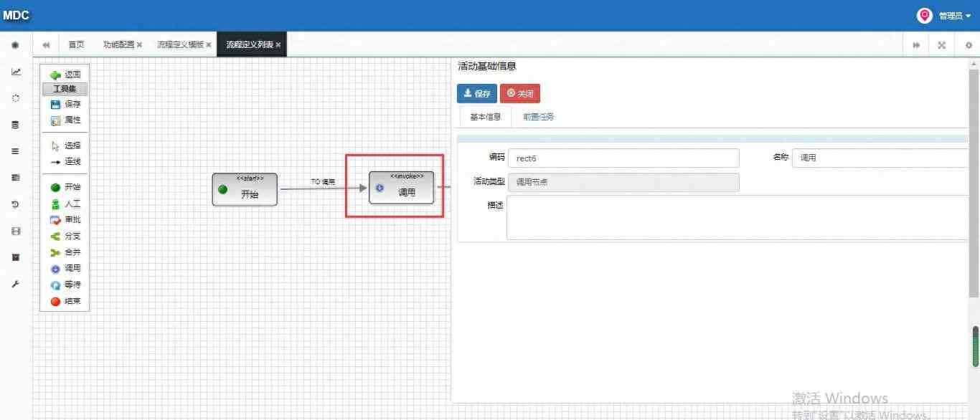Close the 流程定义模板 tab
This screenshot has height=420, width=980.
(209, 44)
